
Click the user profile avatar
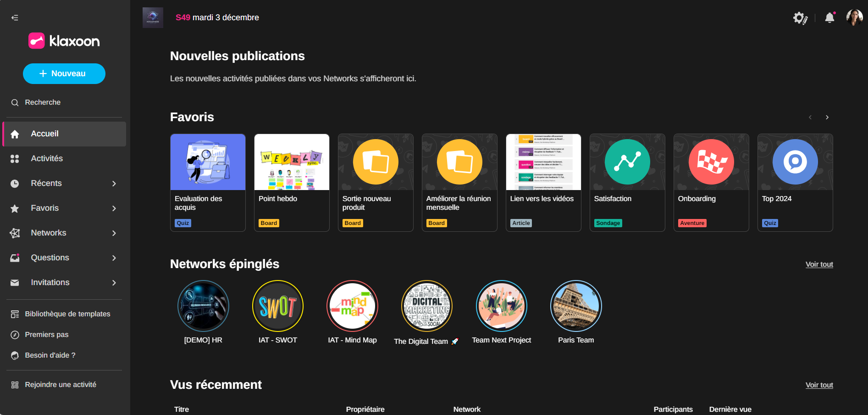click(x=854, y=17)
